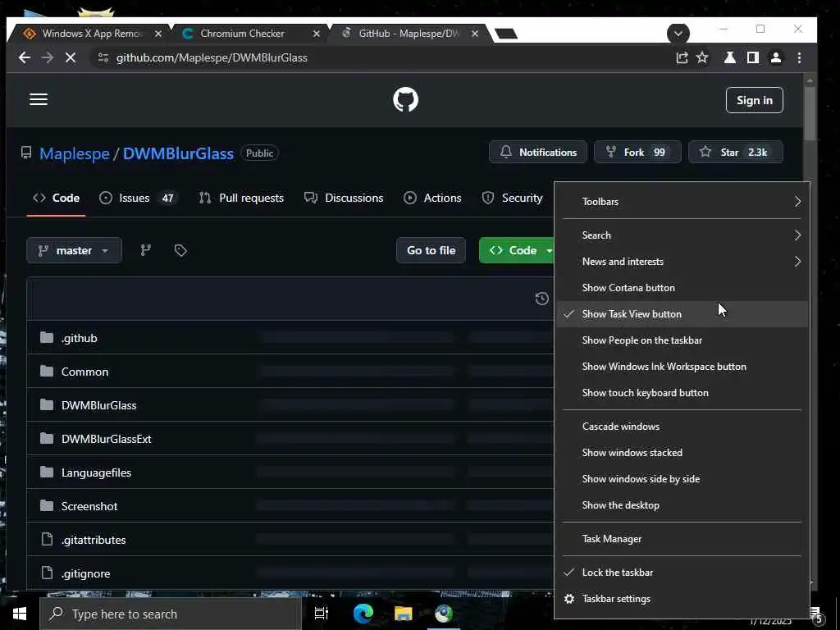Screen dimensions: 840x630
Task: Open Task Manager from context menu
Action: pos(682,539)
